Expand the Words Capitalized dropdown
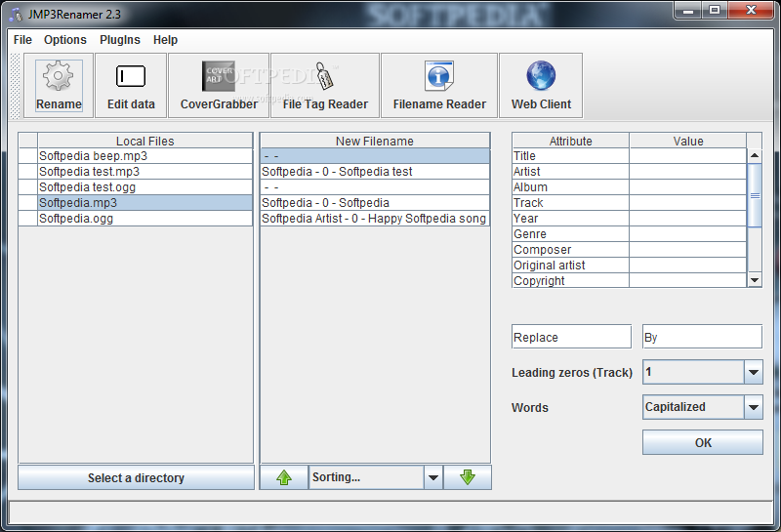This screenshot has height=532, width=781. pyautogui.click(x=753, y=407)
